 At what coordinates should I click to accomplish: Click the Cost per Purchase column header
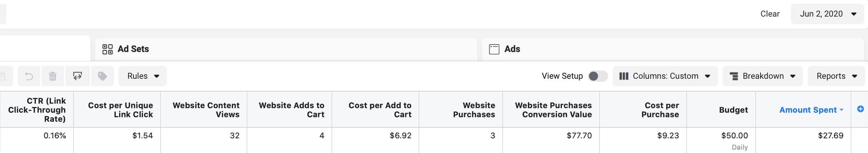661,110
